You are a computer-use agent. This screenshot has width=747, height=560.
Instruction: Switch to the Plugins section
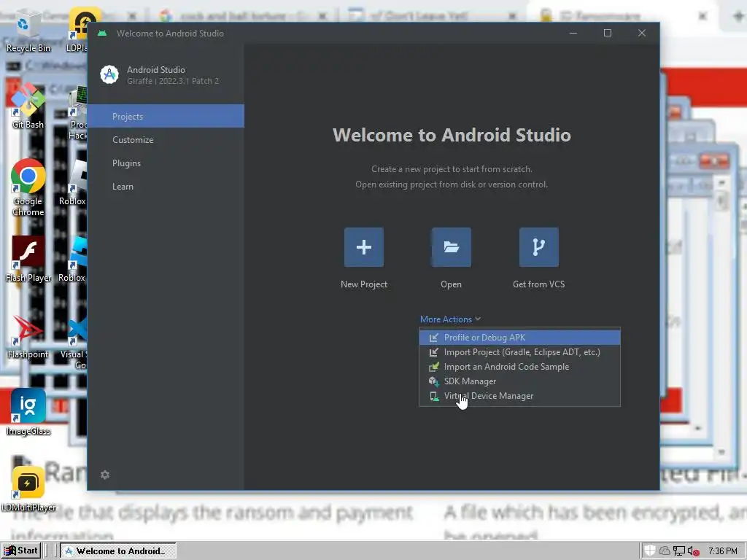[166, 163]
